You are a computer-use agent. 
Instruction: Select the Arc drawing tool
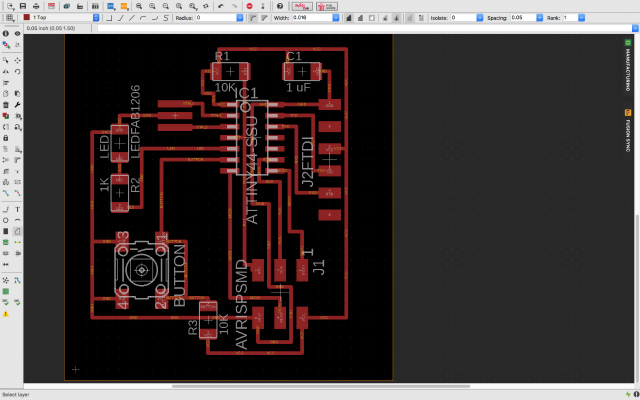tap(17, 220)
